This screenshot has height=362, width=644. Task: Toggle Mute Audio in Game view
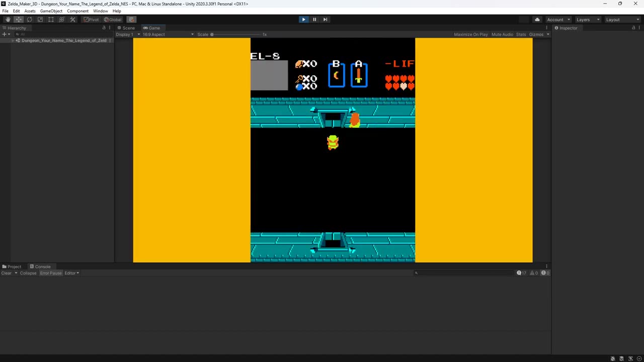502,34
